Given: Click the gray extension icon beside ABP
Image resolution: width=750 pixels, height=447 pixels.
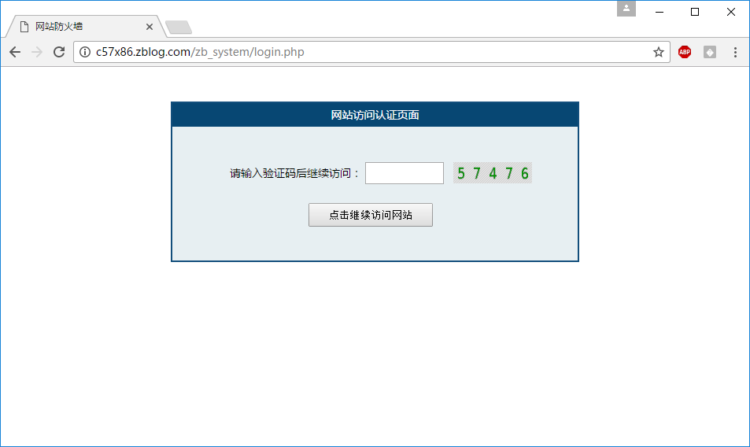Looking at the screenshot, I should point(709,52).
